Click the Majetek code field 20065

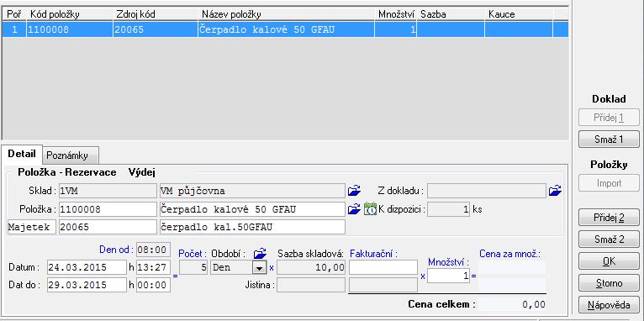108,227
